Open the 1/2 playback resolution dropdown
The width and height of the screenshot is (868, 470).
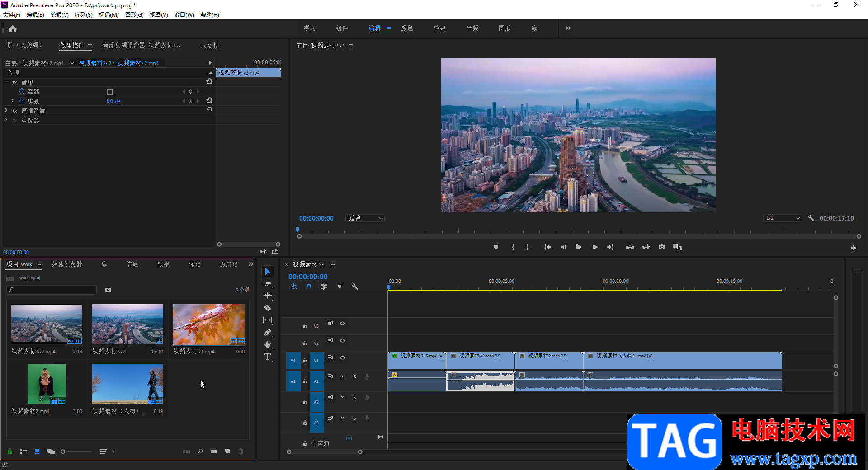[x=783, y=218]
